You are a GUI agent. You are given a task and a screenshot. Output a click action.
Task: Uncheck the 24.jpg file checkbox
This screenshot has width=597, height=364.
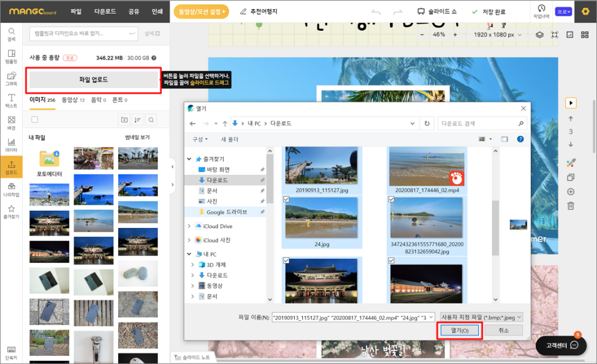286,199
